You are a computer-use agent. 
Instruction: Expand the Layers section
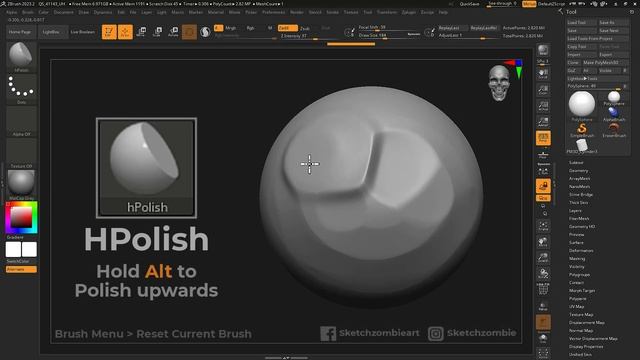(x=575, y=211)
